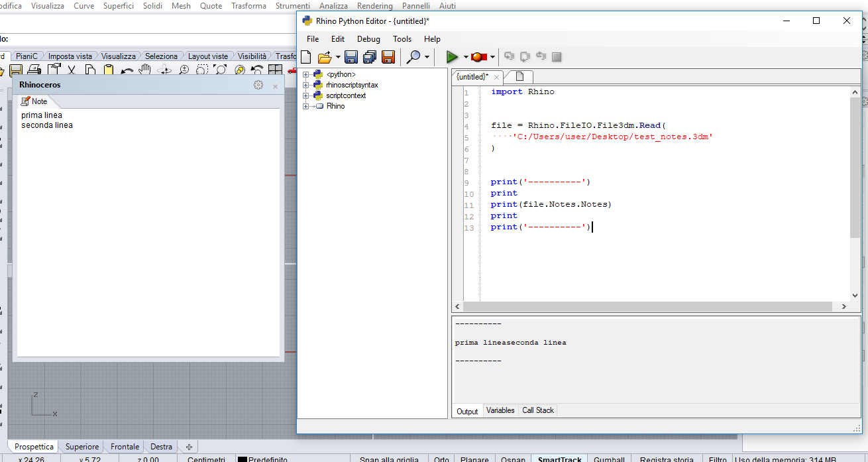The height and width of the screenshot is (462, 868).
Task: Open the Debug menu in Python Editor
Action: point(368,39)
